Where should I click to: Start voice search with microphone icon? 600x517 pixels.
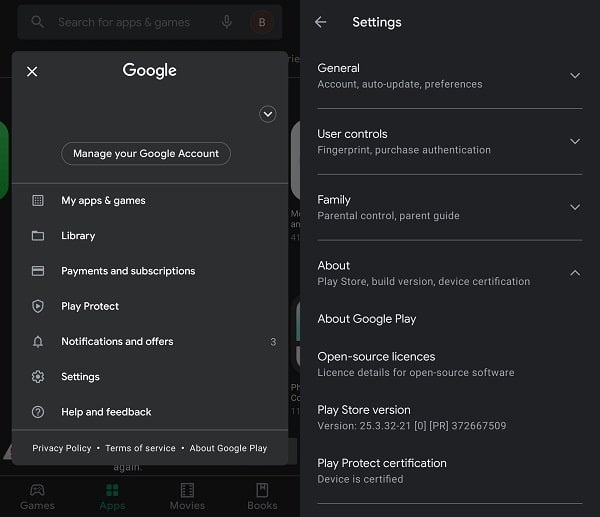pos(227,22)
